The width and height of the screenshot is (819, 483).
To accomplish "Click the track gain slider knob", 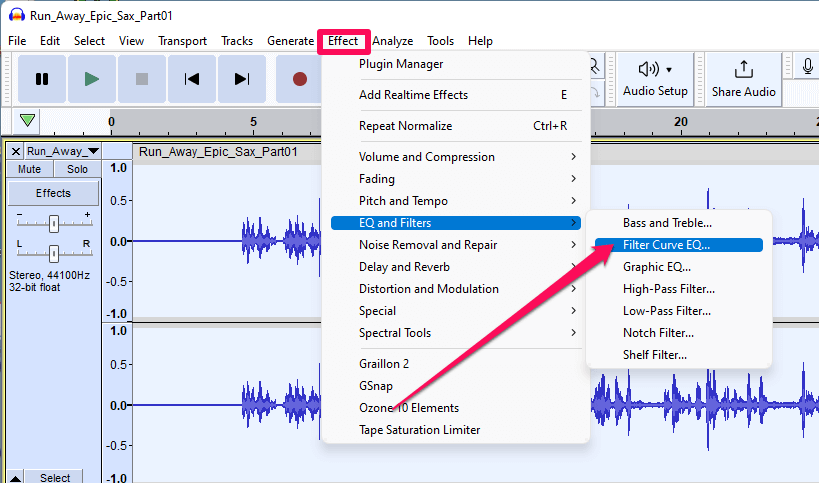I will point(54,223).
